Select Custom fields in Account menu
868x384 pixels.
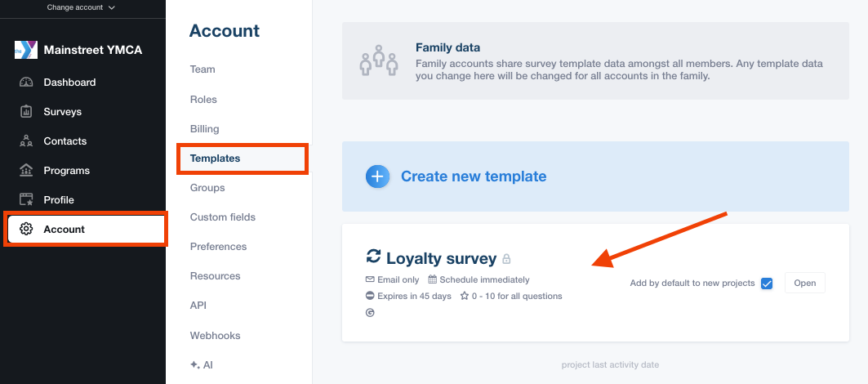222,217
